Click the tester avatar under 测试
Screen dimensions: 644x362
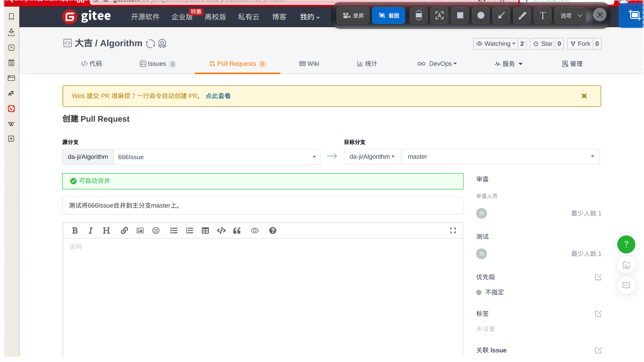pos(481,254)
